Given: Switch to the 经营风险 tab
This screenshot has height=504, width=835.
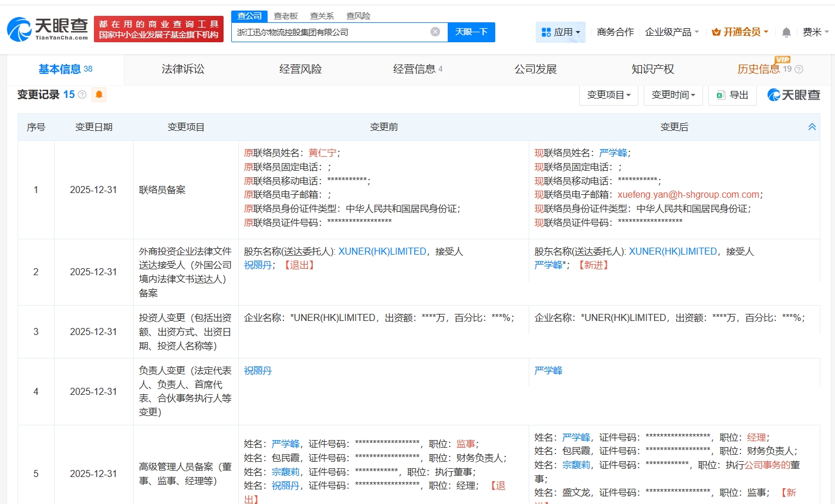Looking at the screenshot, I should point(300,69).
